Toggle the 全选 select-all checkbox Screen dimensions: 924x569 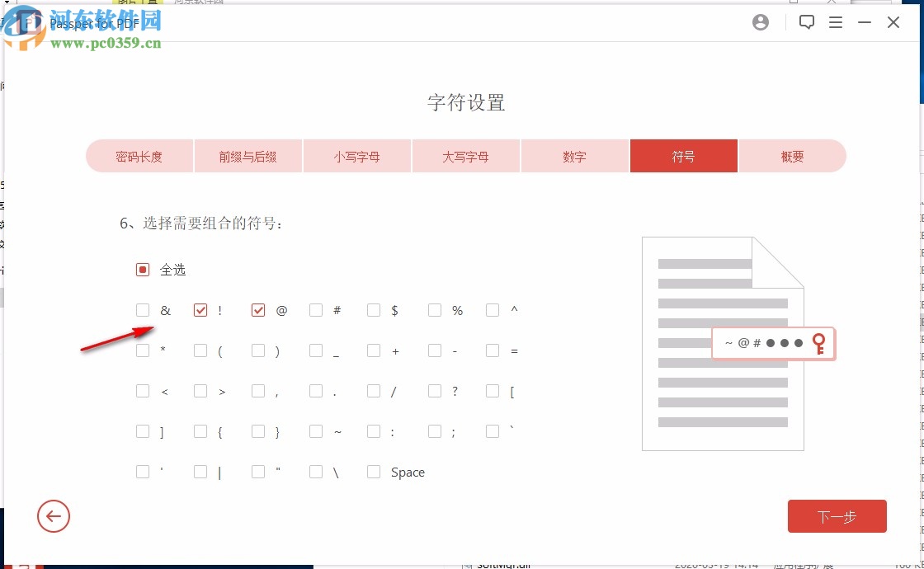point(142,269)
